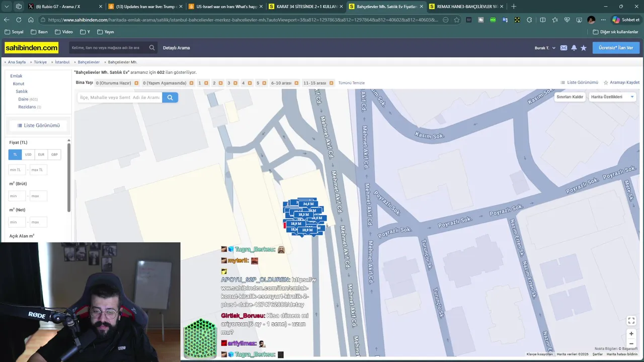The image size is (644, 362).
Task: Open the 'İstanbul' breadcrumb link
Action: [62, 62]
